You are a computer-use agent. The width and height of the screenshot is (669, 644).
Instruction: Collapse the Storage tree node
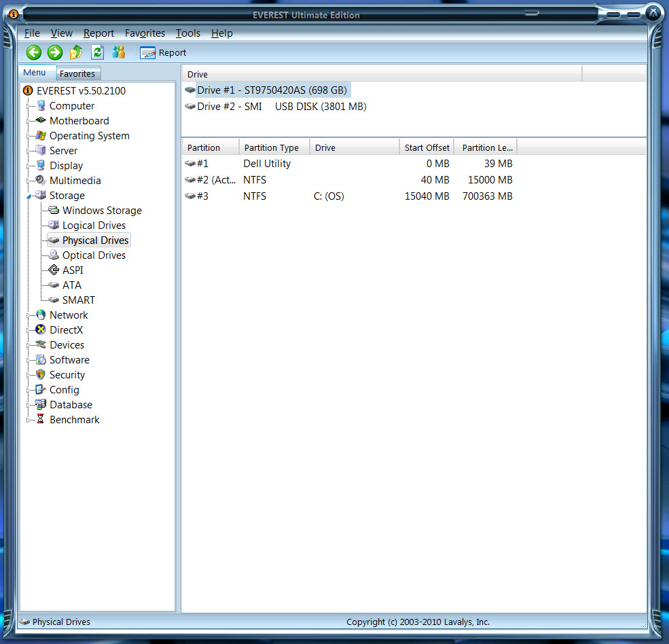tap(29, 196)
